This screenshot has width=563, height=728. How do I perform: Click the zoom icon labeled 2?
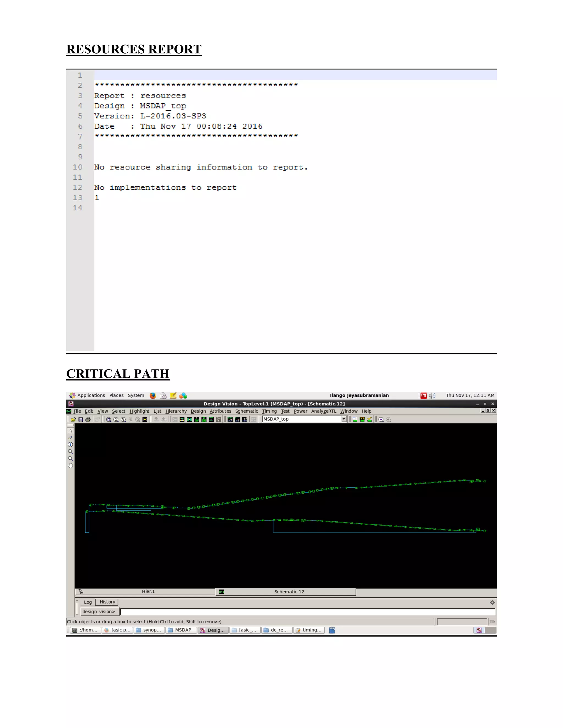pyautogui.click(x=116, y=420)
